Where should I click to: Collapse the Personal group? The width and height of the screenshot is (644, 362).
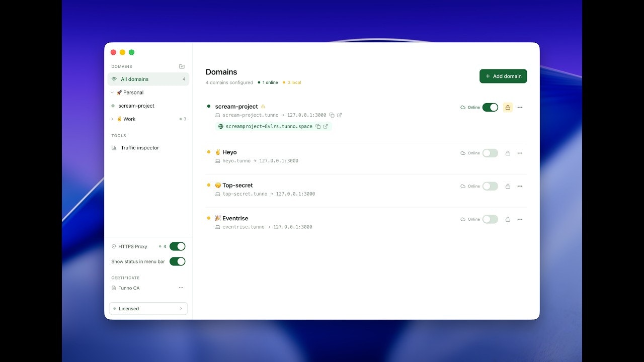pyautogui.click(x=112, y=93)
